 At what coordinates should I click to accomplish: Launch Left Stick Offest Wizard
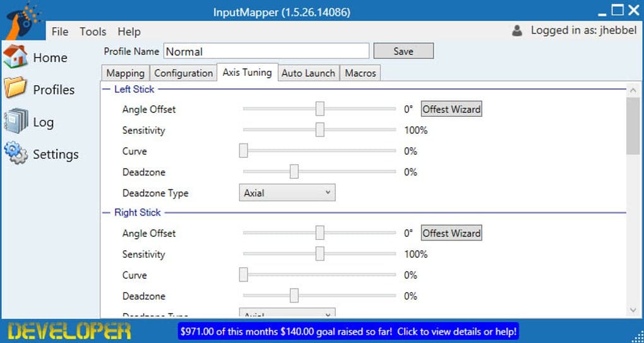(x=451, y=109)
